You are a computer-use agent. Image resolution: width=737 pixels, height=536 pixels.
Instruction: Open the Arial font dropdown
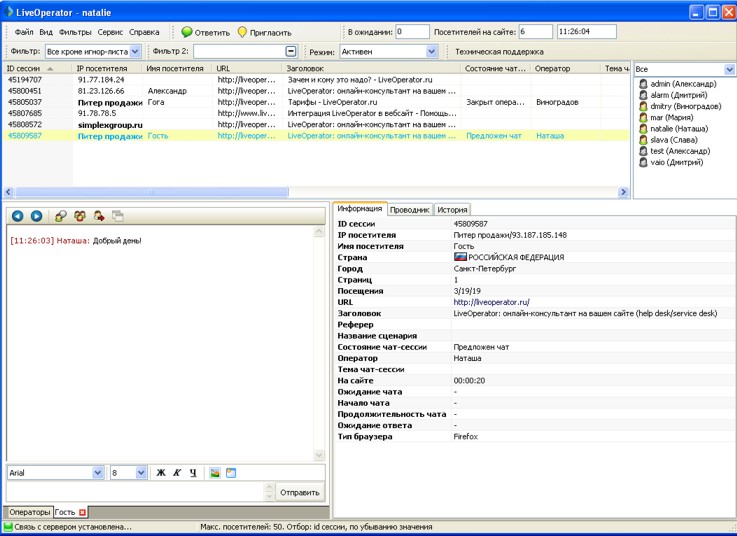point(97,473)
